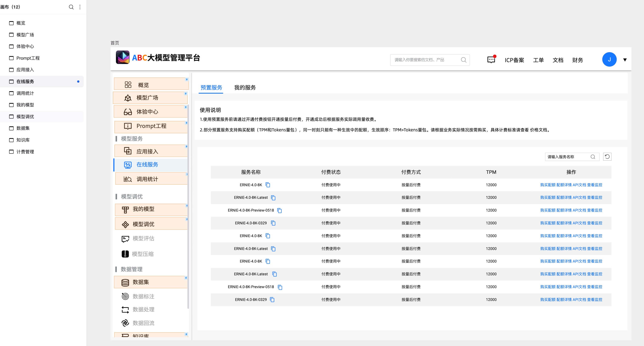Screen dimensions: 644x346
Task: Open the three-dot canvas options menu
Action: [x=80, y=7]
